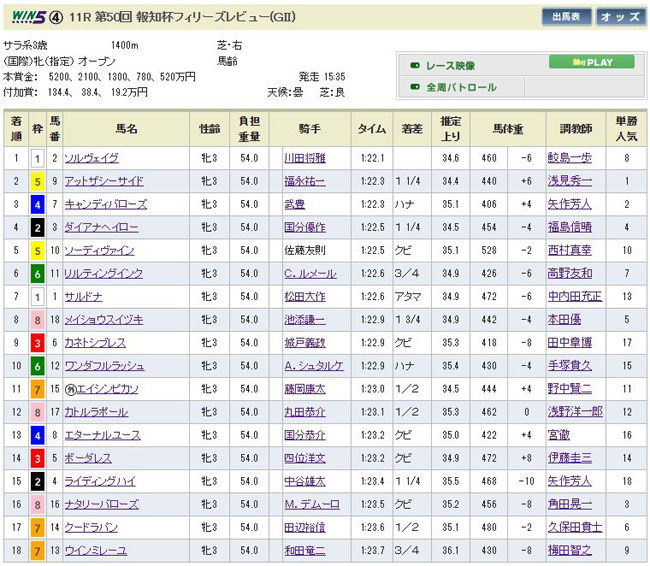Screen dimensions: 650x566
Task: Open winning horse ソルヴェイグ's page
Action: (x=91, y=158)
